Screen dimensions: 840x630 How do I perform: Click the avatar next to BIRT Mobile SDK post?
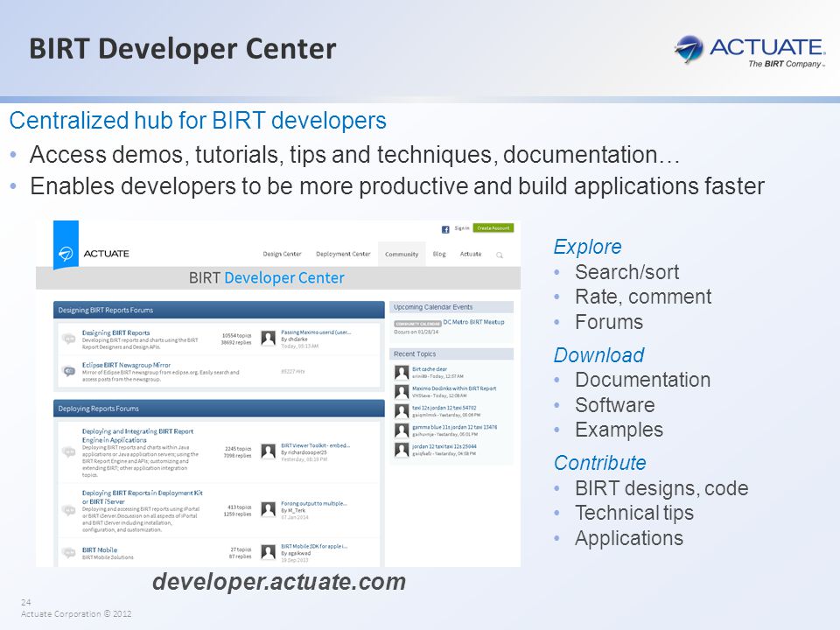coord(269,552)
